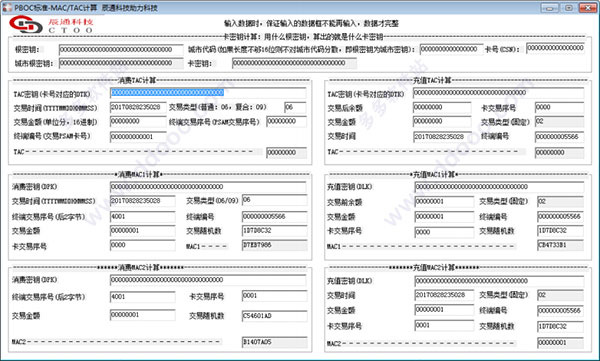Select 交易类型(06/09) field in 消费MAC1计算

point(274,200)
